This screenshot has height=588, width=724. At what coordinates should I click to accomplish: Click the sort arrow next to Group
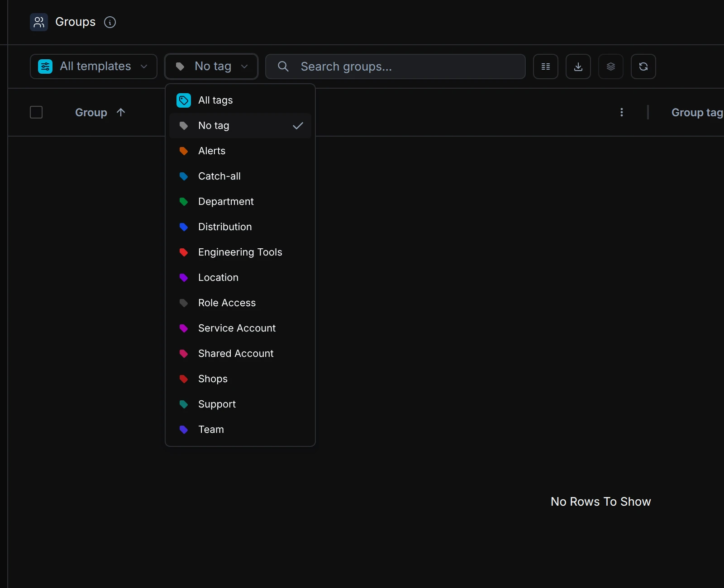pyautogui.click(x=121, y=112)
